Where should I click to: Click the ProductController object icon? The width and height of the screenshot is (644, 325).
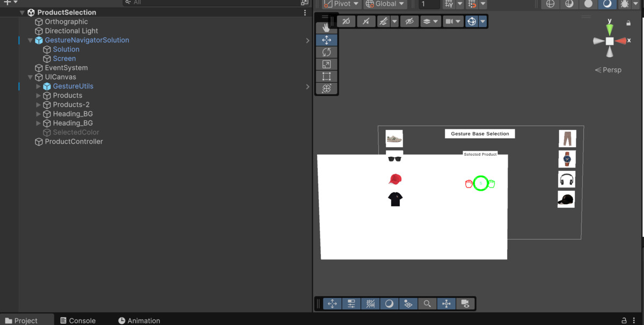(x=39, y=142)
